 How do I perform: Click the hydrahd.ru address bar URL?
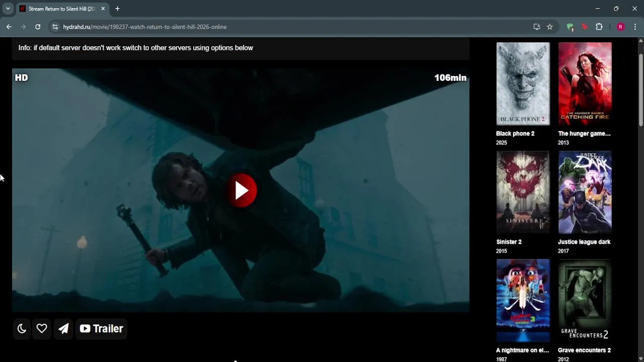pyautogui.click(x=145, y=27)
